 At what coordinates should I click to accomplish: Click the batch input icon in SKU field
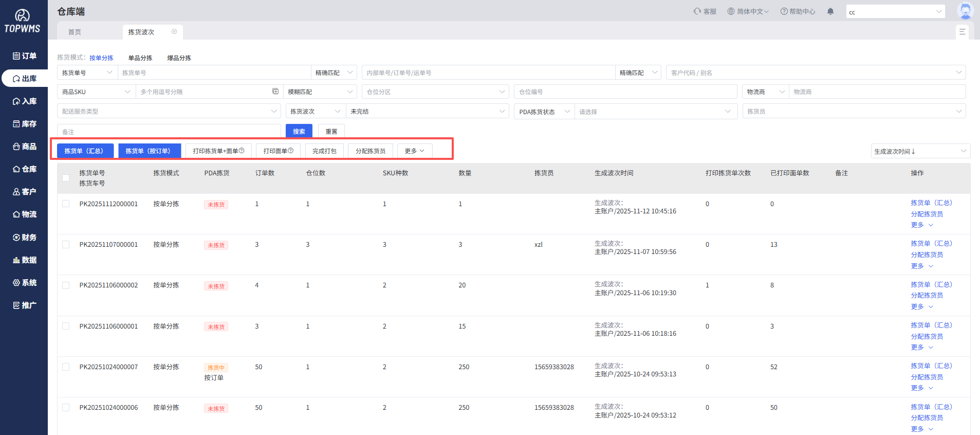pyautogui.click(x=275, y=92)
